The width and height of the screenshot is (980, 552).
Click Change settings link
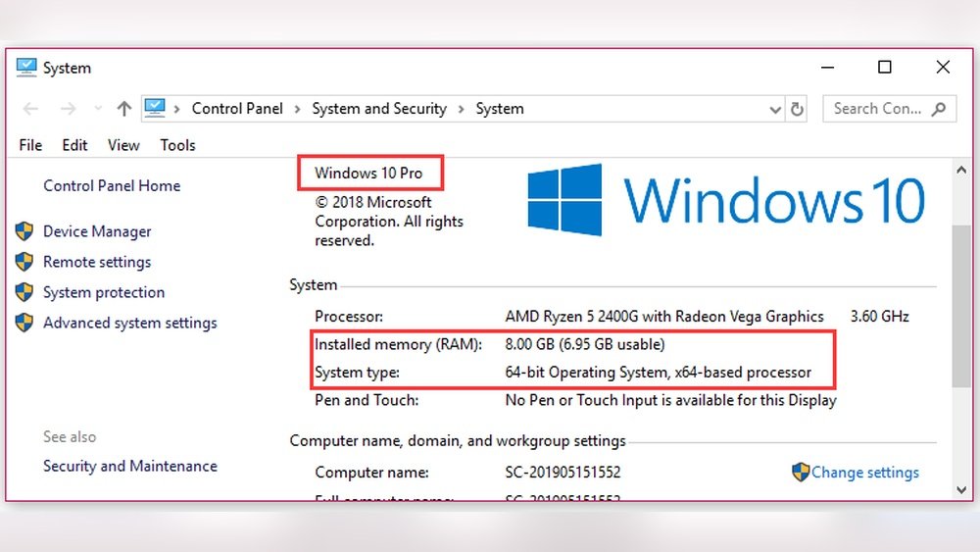864,473
